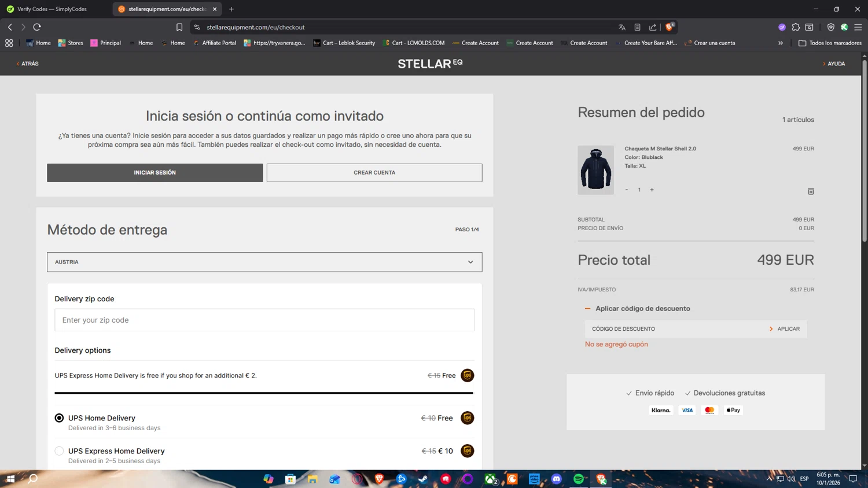The height and width of the screenshot is (488, 868).
Task: Open browser extensions puzzle icon
Action: point(796,27)
